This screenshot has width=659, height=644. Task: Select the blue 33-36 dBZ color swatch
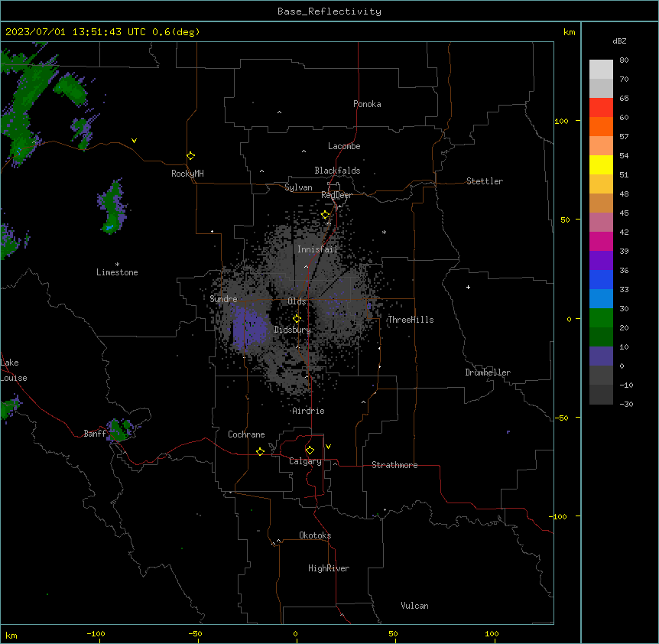coord(601,279)
